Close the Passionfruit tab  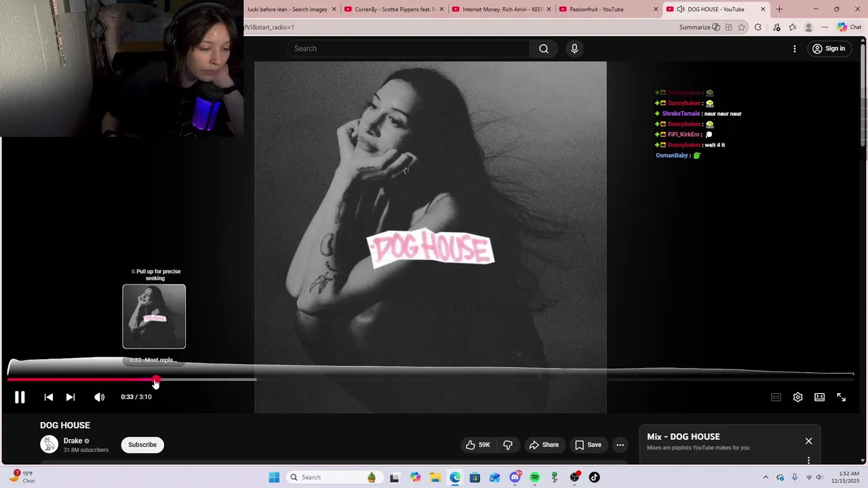(x=656, y=9)
